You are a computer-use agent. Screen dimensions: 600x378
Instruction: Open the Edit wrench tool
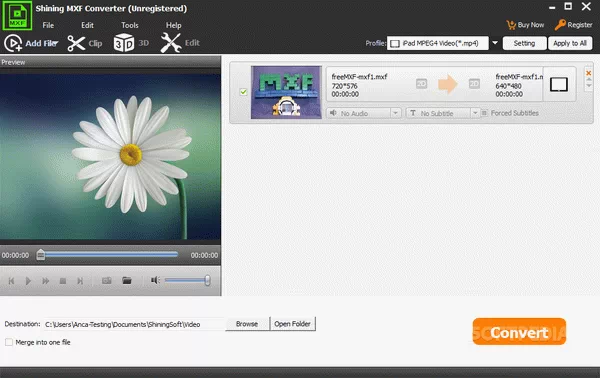pyautogui.click(x=180, y=42)
